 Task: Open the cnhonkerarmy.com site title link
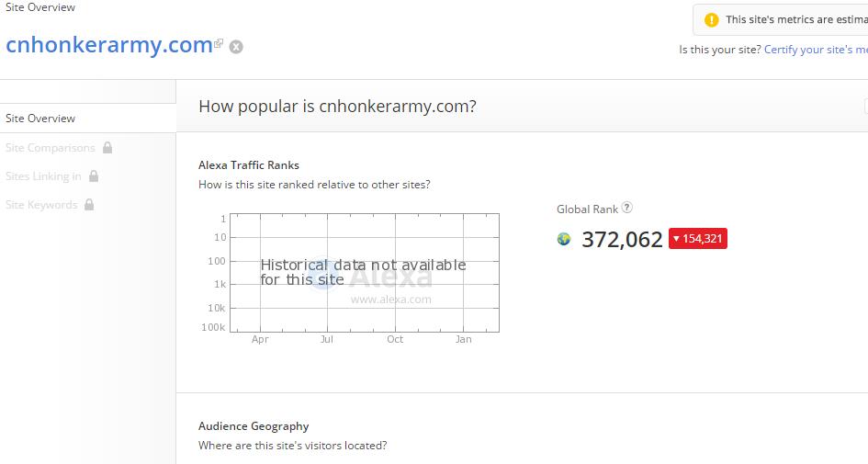[x=109, y=45]
